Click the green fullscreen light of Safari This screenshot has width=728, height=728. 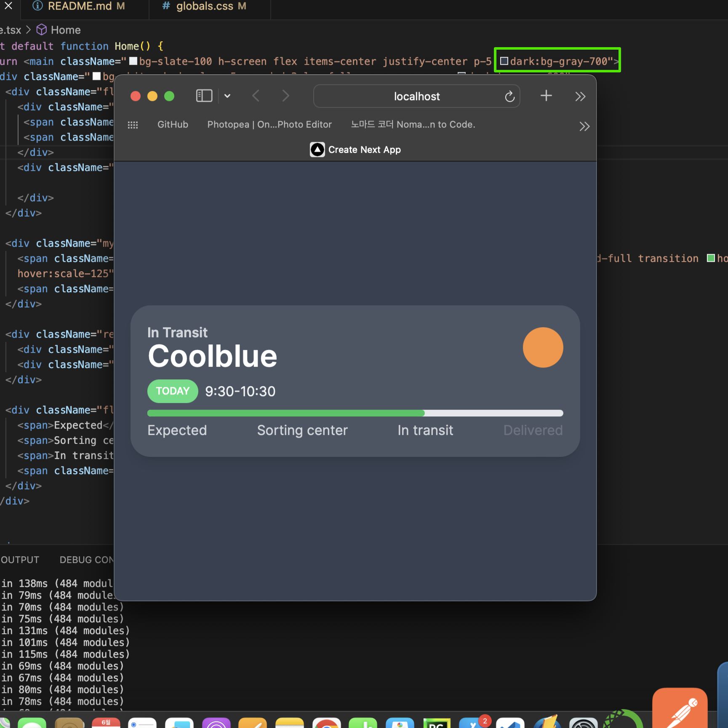tap(169, 96)
